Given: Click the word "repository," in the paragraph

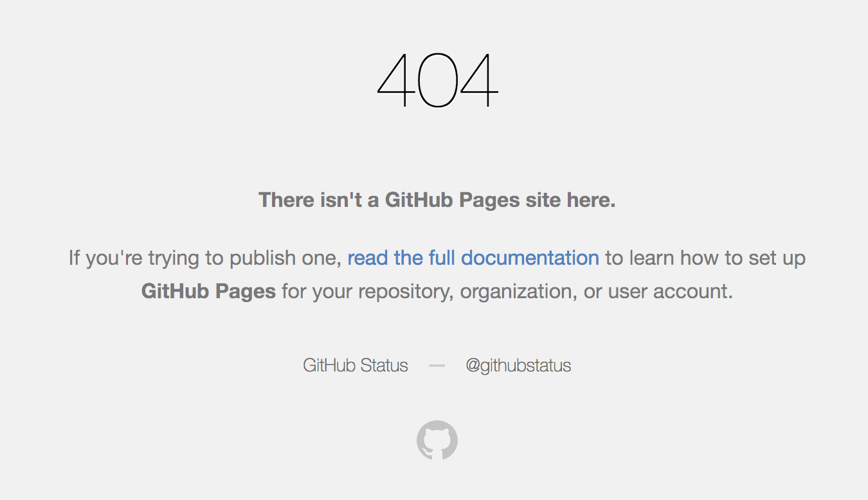Looking at the screenshot, I should (x=406, y=292).
